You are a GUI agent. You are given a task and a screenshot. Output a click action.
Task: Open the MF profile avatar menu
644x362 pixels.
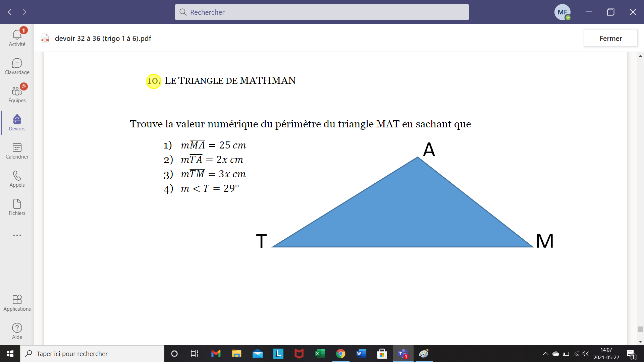tap(562, 12)
